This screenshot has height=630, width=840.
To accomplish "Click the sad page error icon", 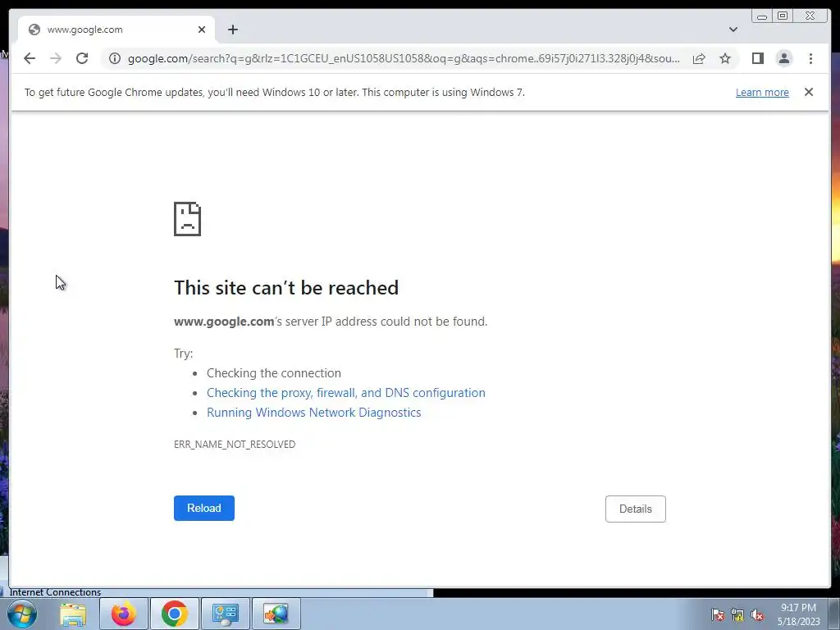I will 188,218.
